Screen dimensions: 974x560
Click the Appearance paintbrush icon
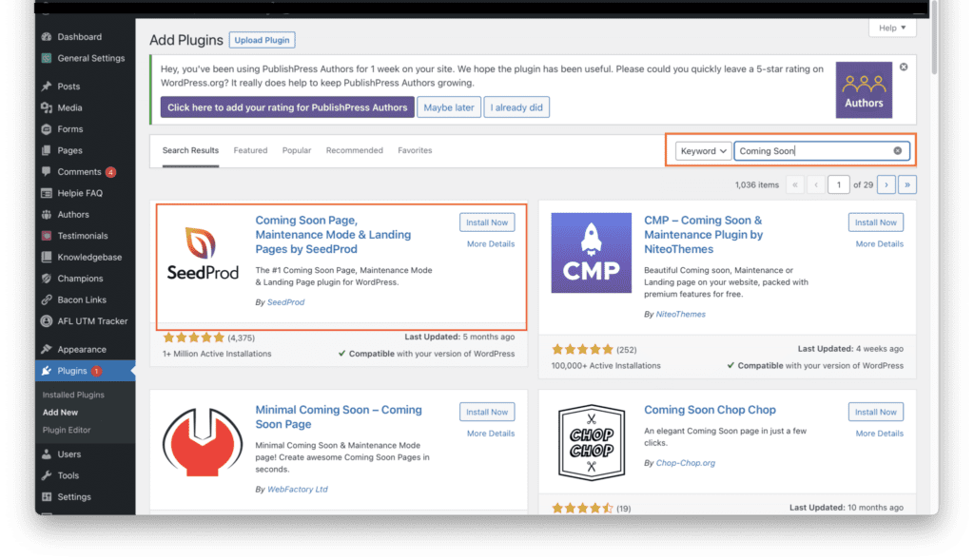47,349
